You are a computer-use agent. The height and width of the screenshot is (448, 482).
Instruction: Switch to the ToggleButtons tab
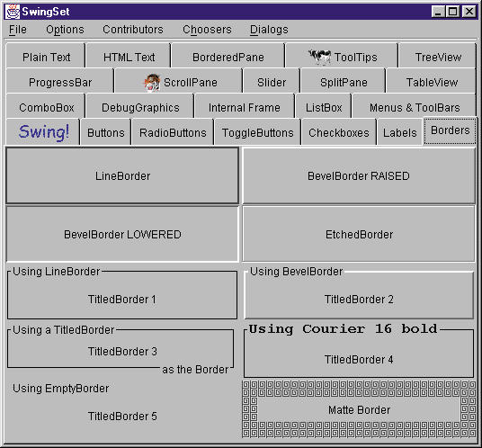point(257,132)
